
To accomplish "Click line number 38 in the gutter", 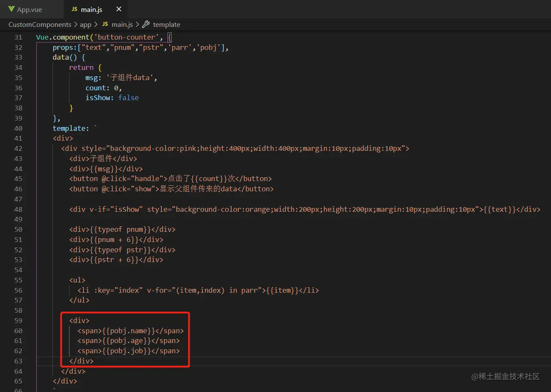I will coord(18,108).
